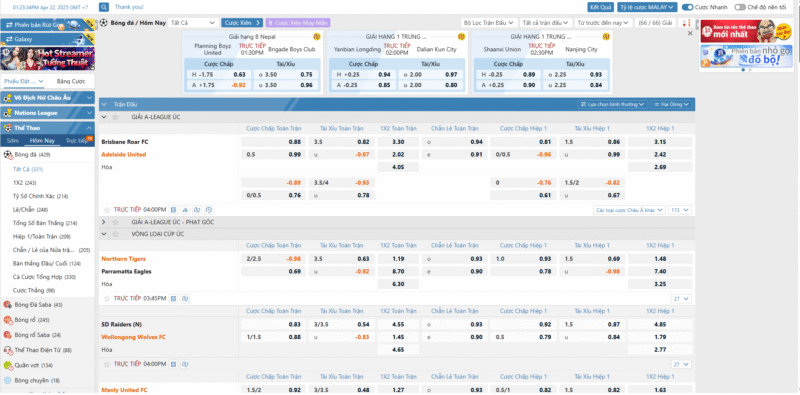Click the Quần vợt tennis icon
Viewport: 800px width, 395px height.
pos(7,365)
